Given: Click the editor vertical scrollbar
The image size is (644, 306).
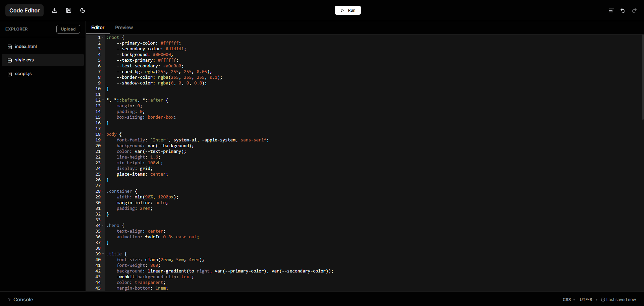Looking at the screenshot, I should pyautogui.click(x=643, y=77).
